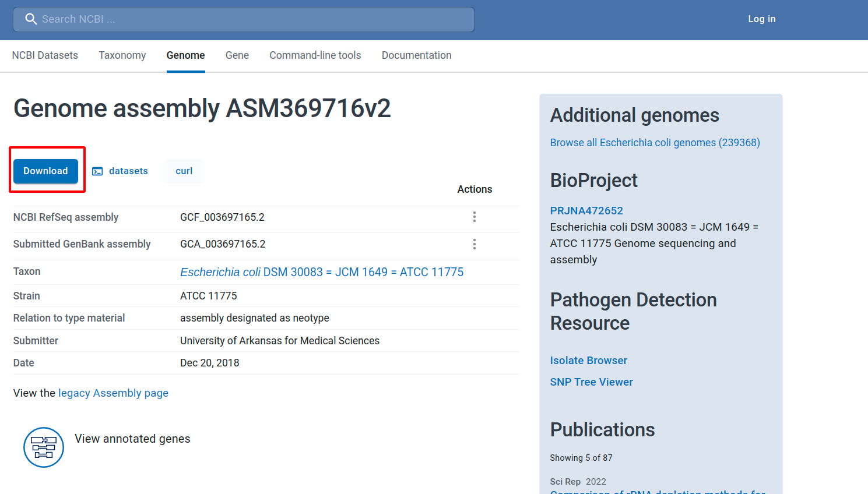Click 'assembly designated as neotype' text
This screenshot has height=494, width=868.
point(255,318)
